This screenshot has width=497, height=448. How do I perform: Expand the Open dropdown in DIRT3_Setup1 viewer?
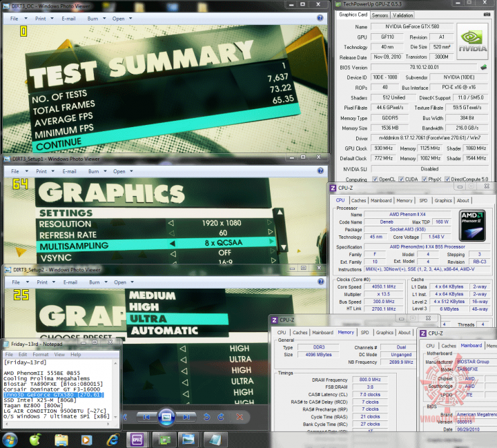pos(131,171)
